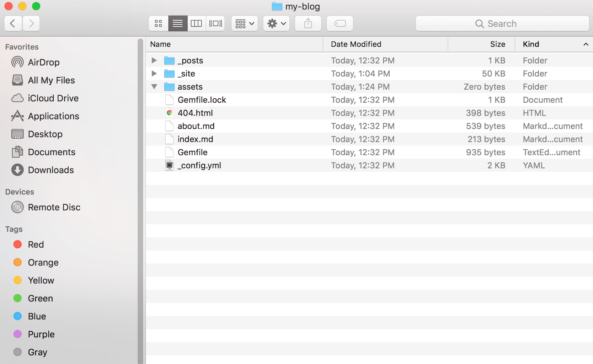The image size is (593, 364).
Task: Switch to icon view
Action: pyautogui.click(x=159, y=23)
